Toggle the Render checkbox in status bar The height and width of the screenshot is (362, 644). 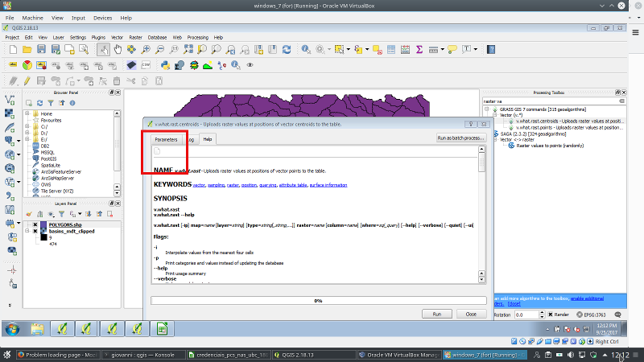pos(551,315)
